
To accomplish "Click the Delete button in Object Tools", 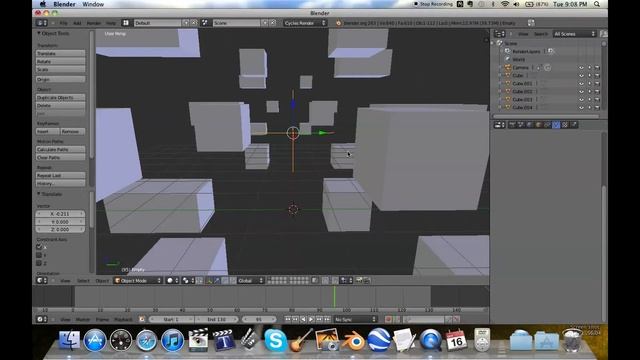I will click(61, 105).
